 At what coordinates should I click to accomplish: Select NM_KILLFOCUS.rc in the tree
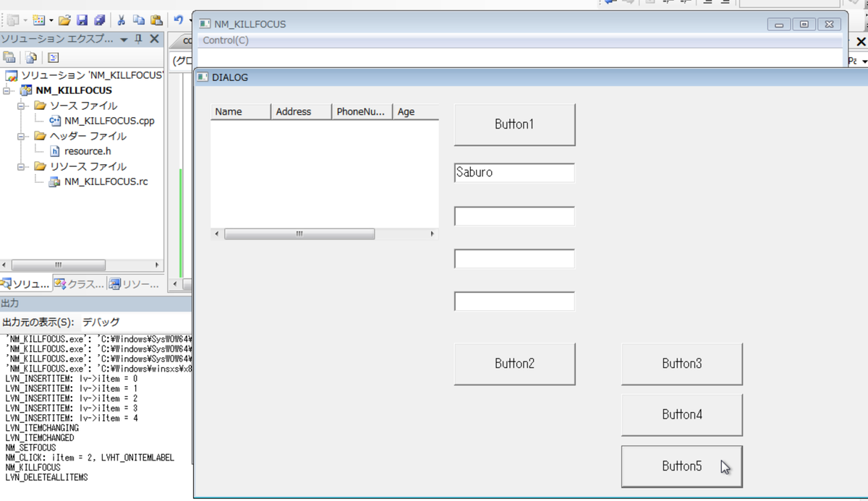click(106, 181)
